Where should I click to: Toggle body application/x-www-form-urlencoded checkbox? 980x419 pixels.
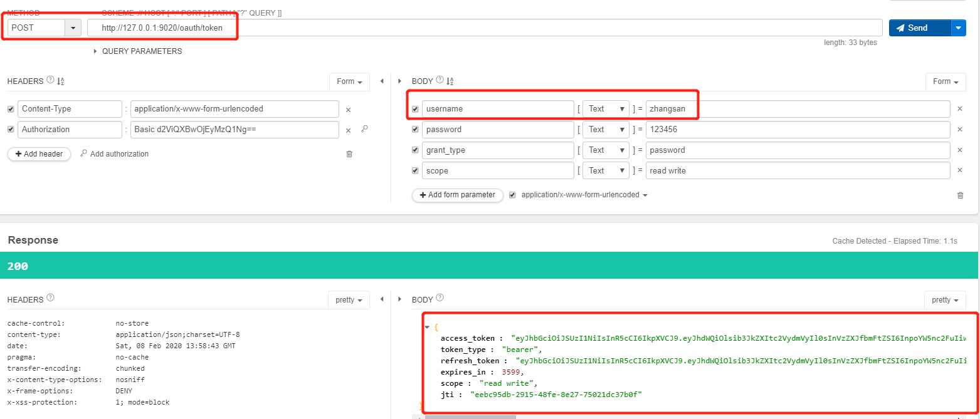click(x=513, y=195)
